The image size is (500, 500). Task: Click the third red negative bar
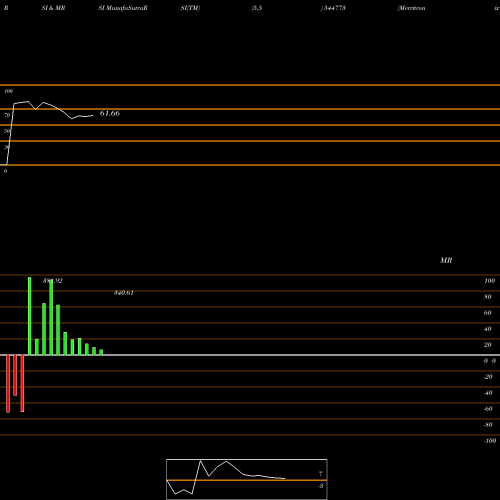[x=22, y=383]
